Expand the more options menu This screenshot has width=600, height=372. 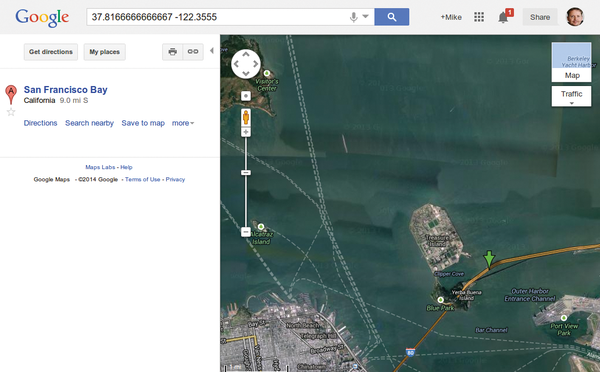[183, 123]
